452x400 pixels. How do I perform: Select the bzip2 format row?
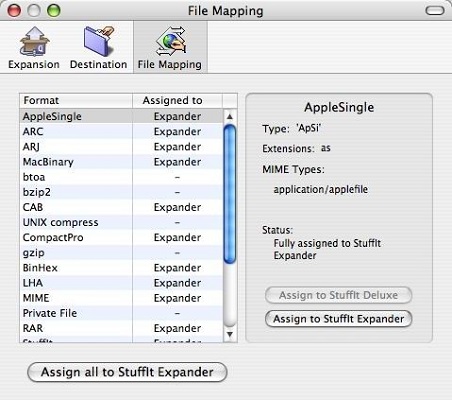click(121, 192)
